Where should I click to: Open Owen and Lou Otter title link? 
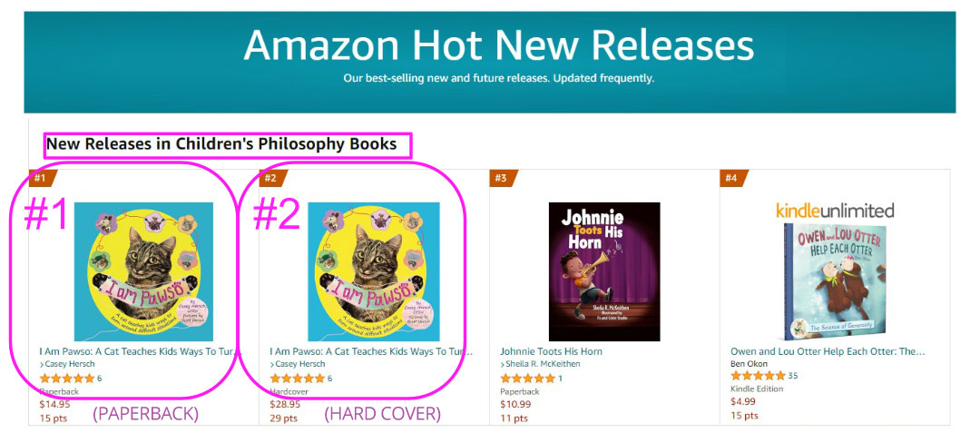coord(827,351)
